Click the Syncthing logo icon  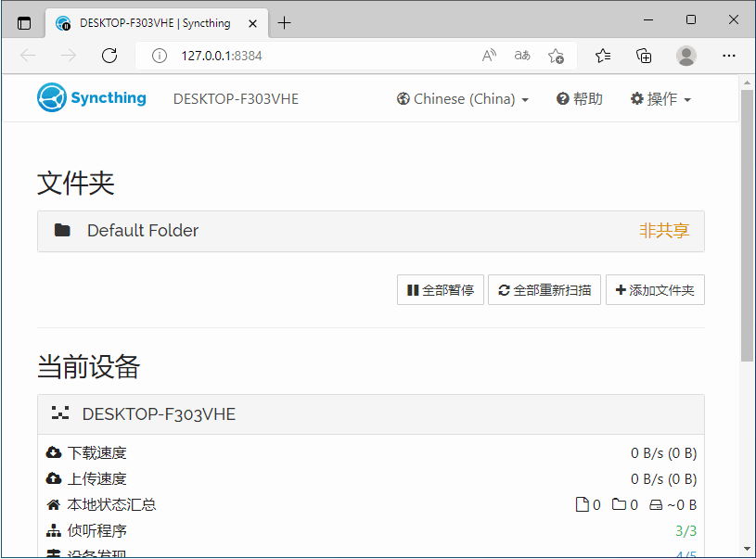click(54, 97)
